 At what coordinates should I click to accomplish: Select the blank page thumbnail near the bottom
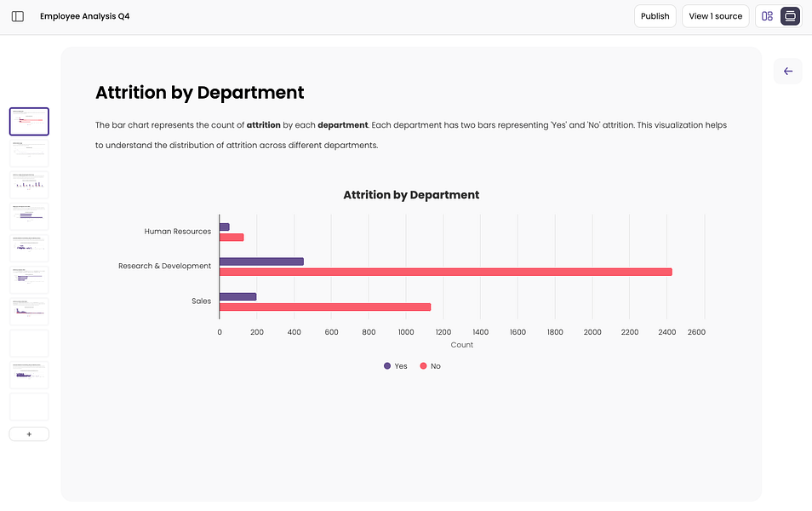(28, 342)
